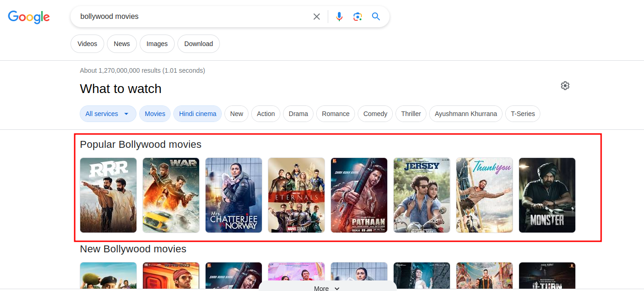Screen dimensions: 644x291
Task: Click the What to watch heading
Action: tap(121, 89)
